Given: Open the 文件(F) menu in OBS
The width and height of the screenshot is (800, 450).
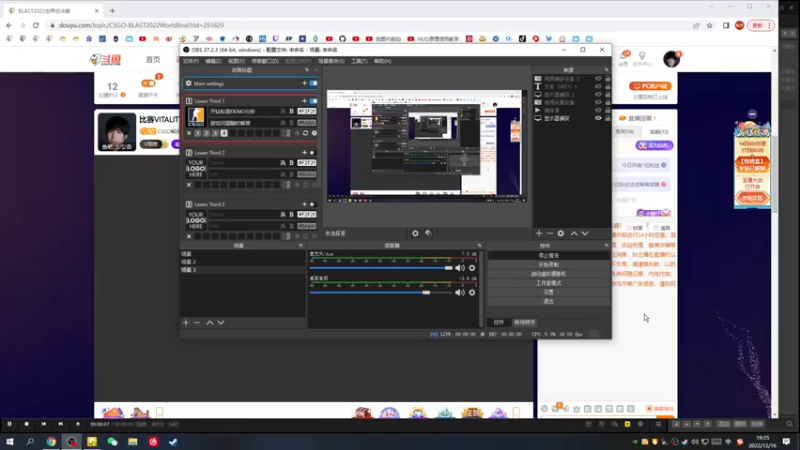Looking at the screenshot, I should click(190, 61).
